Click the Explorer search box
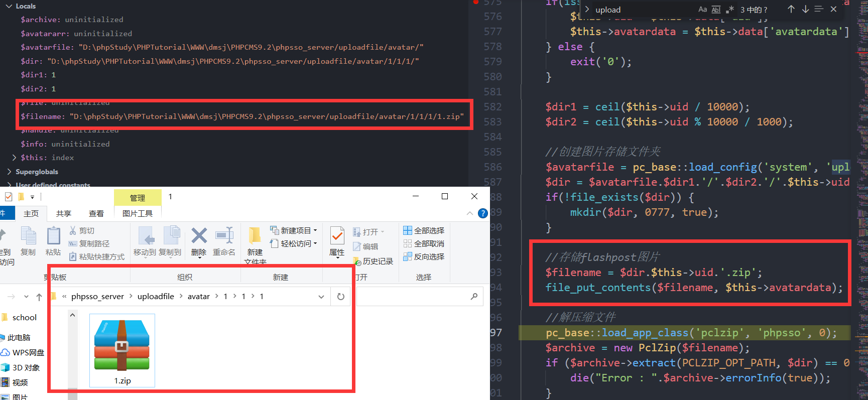Screen dimensions: 868x400 [x=419, y=297]
